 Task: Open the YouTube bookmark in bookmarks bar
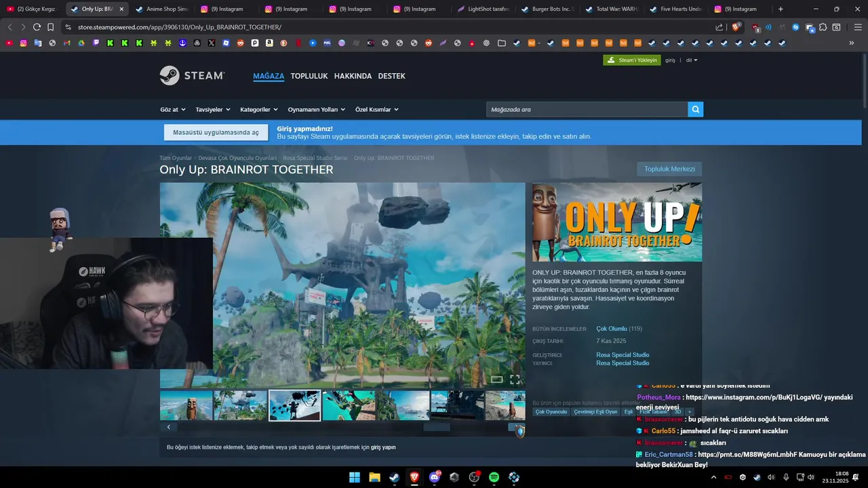pyautogui.click(x=9, y=43)
